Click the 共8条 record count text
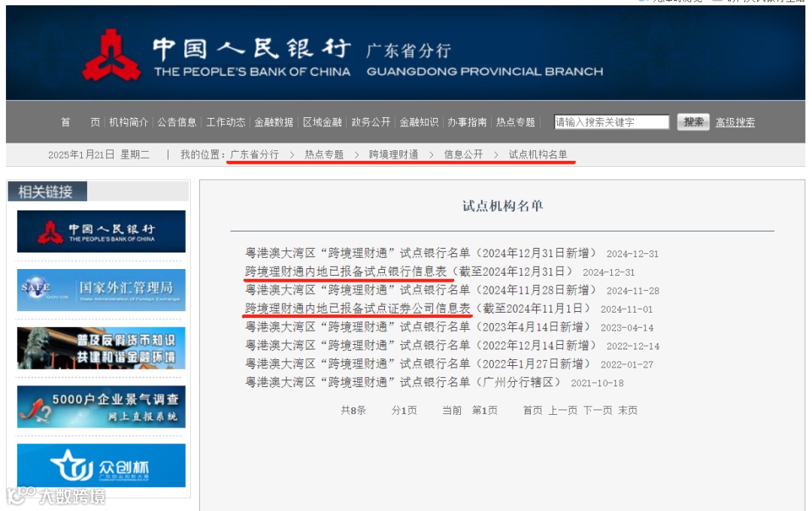This screenshot has height=511, width=812. (353, 410)
